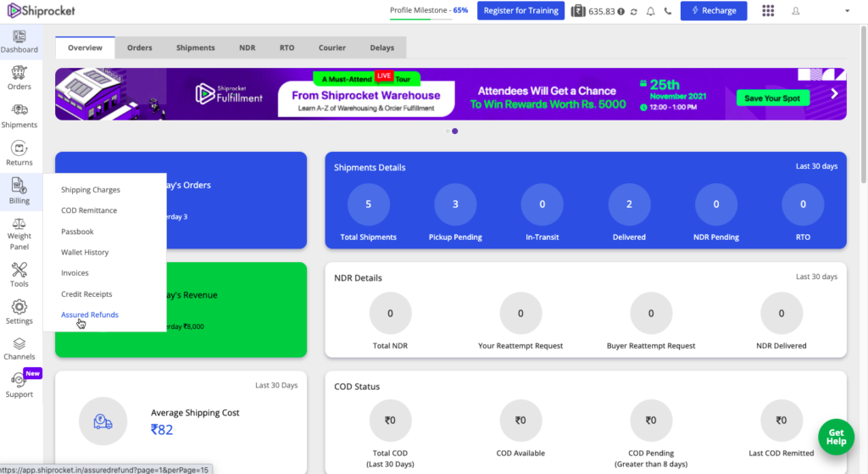Click the Profile Milestone 65% text
The image size is (868, 474).
[429, 10]
